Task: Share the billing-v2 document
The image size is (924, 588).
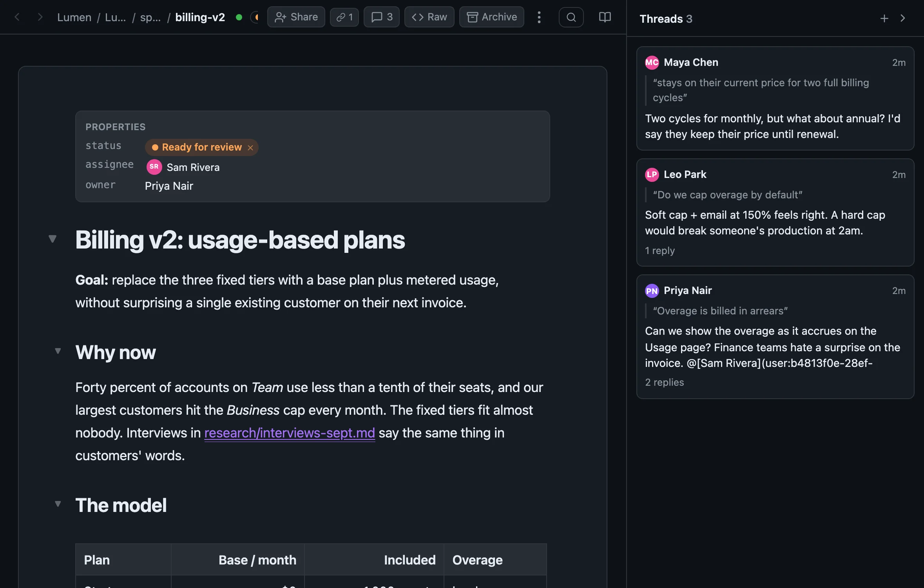Action: click(296, 17)
